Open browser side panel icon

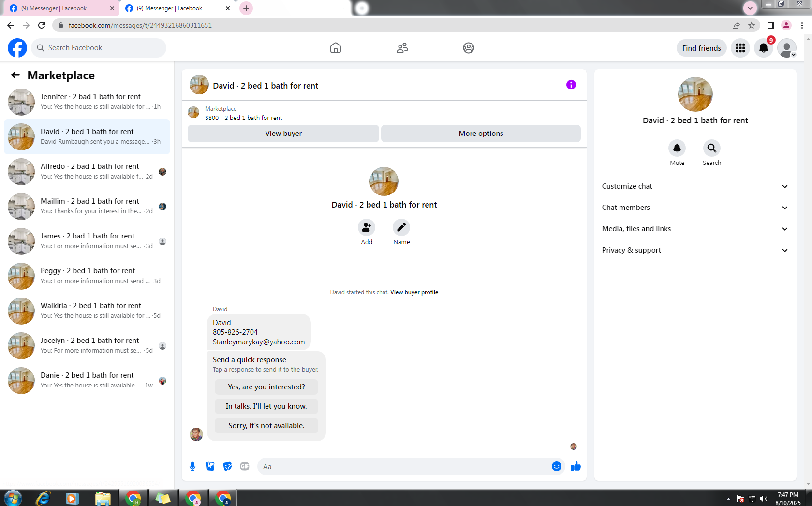point(771,25)
